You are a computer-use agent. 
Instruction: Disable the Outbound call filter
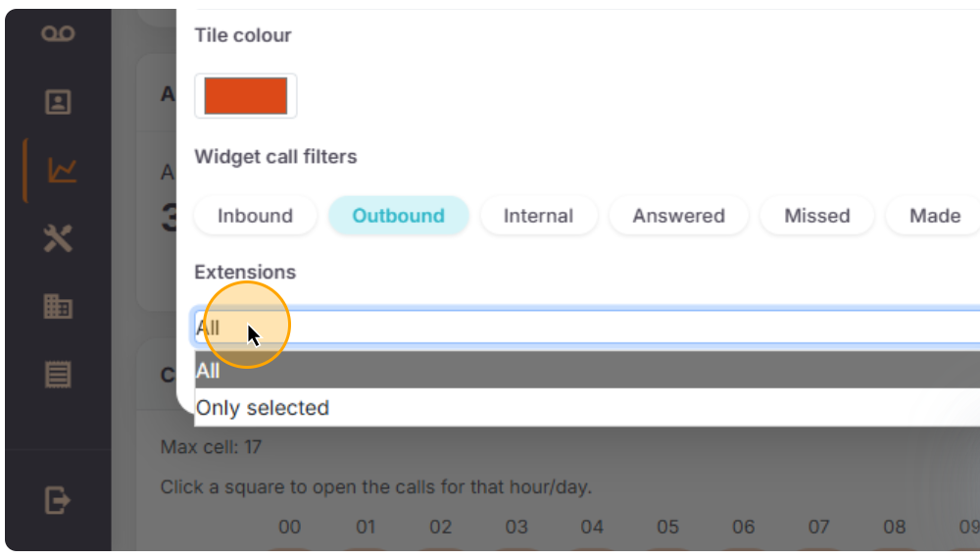[x=398, y=216]
